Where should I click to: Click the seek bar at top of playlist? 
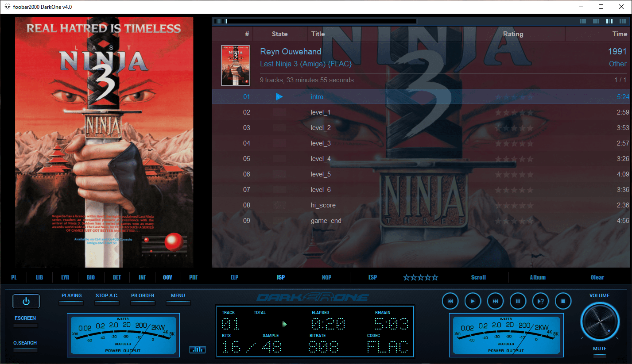click(x=314, y=21)
